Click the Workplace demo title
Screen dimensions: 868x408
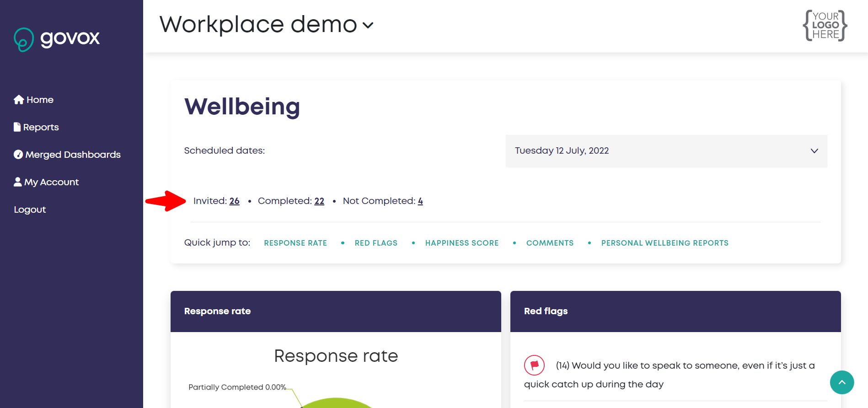point(258,24)
